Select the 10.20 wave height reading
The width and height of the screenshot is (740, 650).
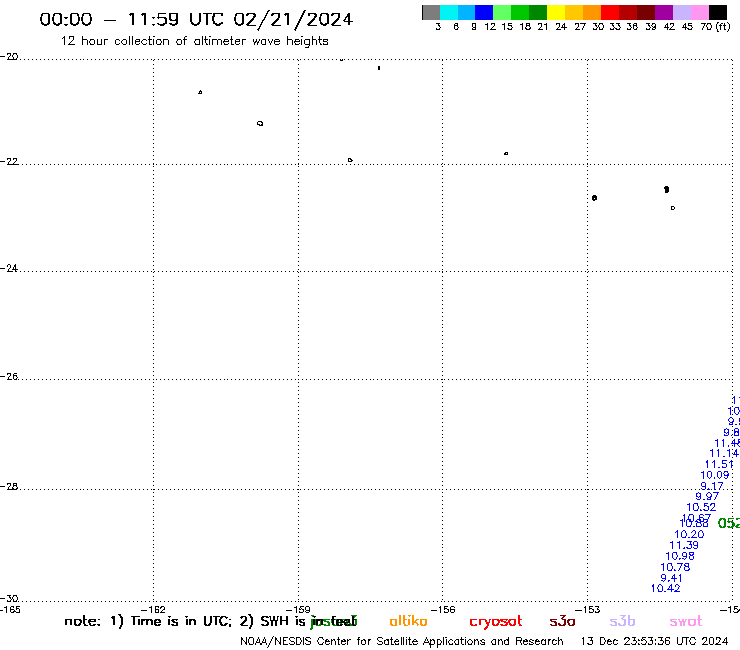coord(689,534)
